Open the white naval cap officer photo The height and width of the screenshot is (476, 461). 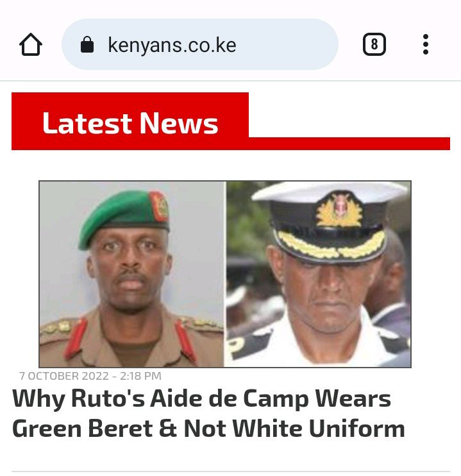[x=319, y=274]
